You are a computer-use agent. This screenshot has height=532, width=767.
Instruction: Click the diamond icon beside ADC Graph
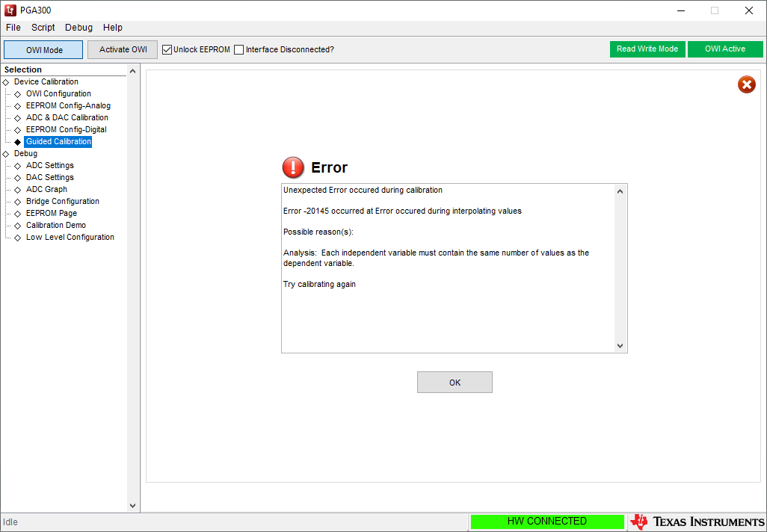[x=18, y=190]
